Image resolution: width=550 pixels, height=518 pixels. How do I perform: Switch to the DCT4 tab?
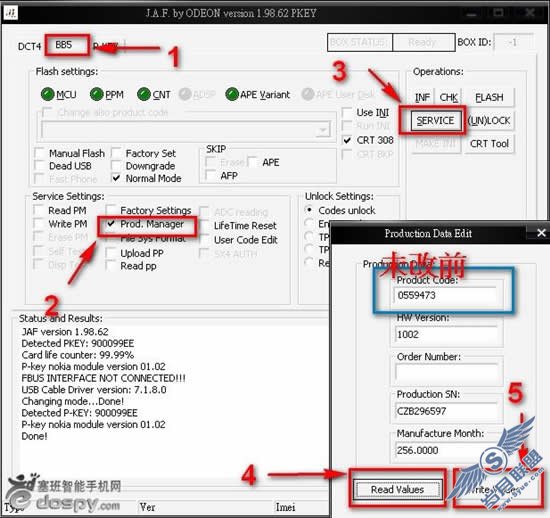29,46
